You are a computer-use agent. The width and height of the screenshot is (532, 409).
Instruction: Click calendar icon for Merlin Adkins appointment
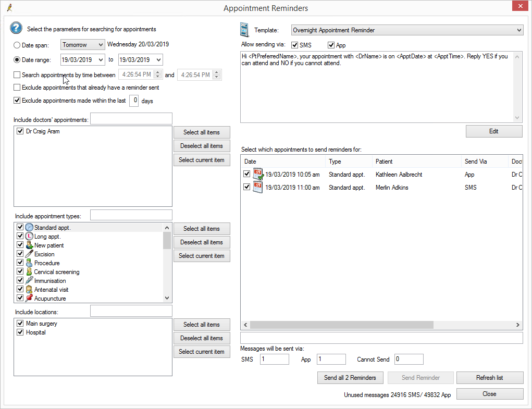258,187
